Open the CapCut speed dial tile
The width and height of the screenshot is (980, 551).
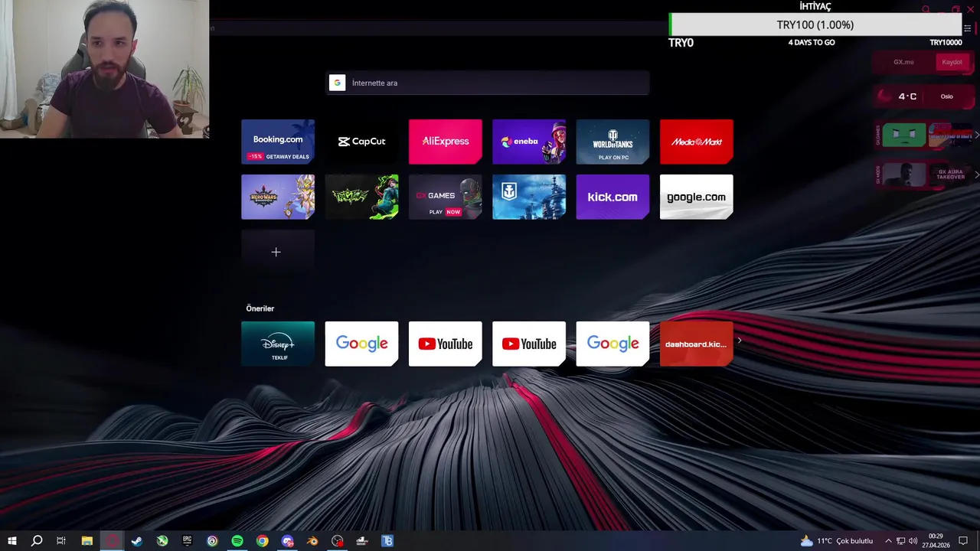[x=361, y=142]
